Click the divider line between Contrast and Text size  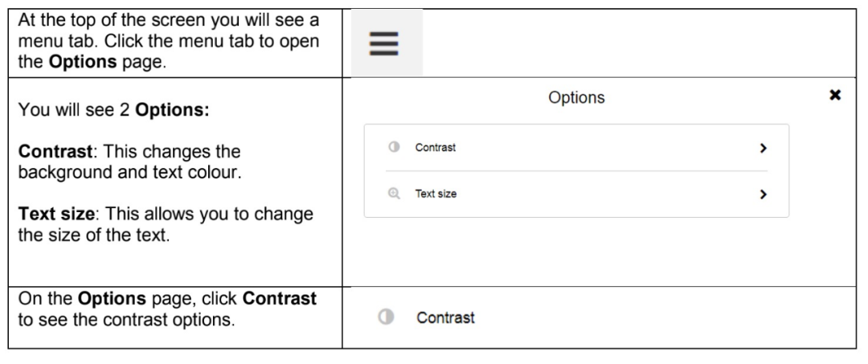[x=576, y=171]
